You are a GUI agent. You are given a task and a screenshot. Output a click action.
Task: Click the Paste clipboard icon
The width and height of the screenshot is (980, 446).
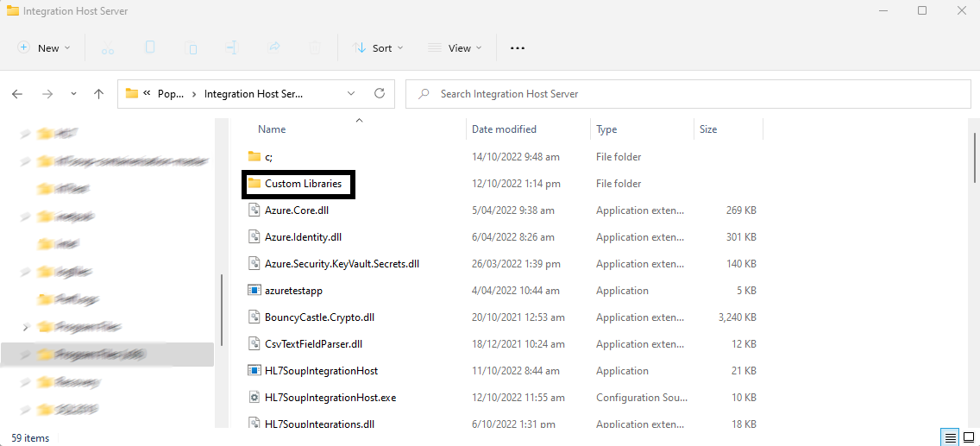[192, 48]
